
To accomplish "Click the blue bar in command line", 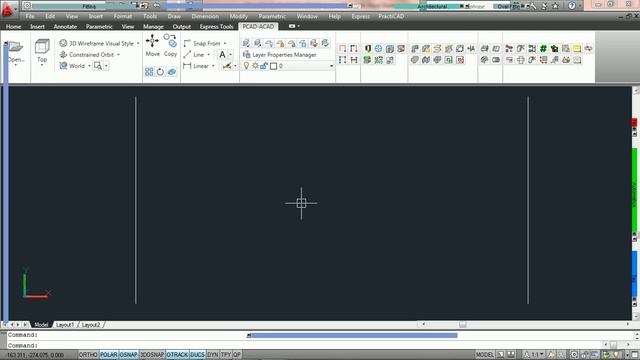I will click(x=353, y=336).
